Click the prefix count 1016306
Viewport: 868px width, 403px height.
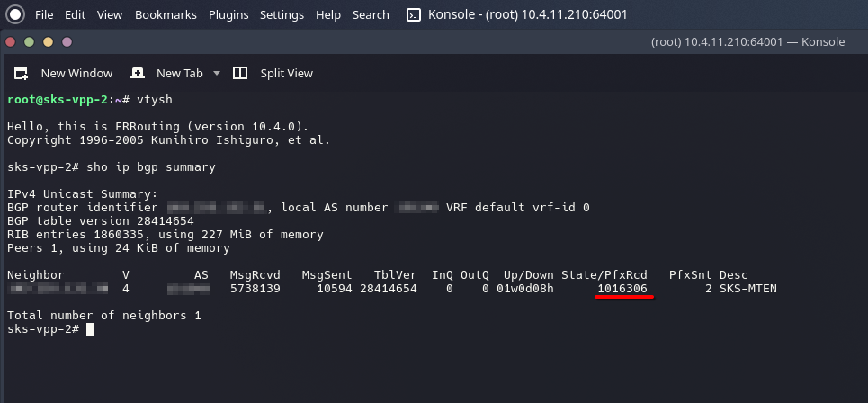pyautogui.click(x=622, y=289)
